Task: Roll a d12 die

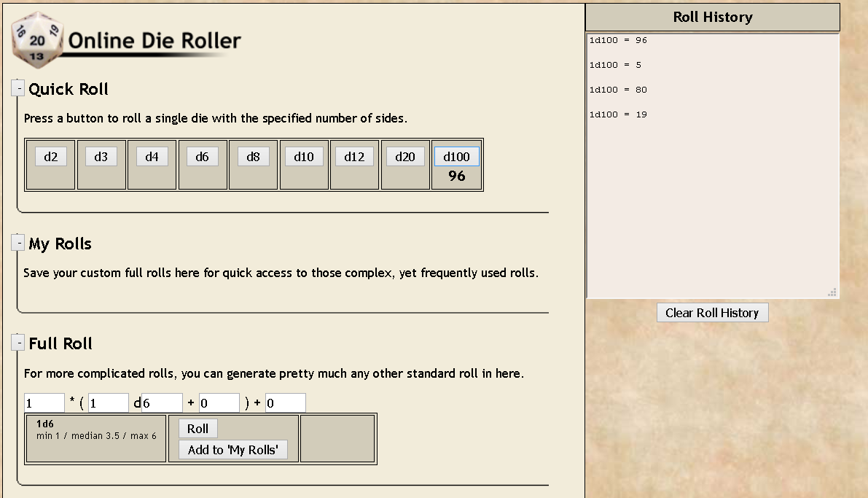Action: 354,157
